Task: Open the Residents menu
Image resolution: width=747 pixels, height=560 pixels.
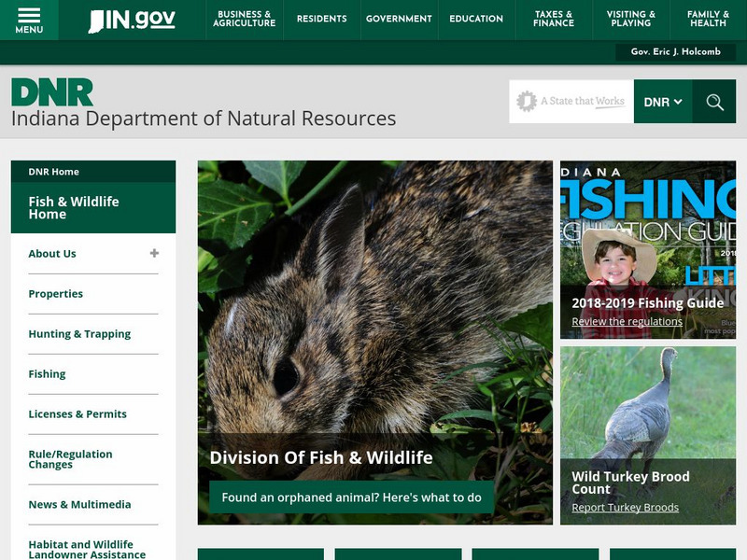Action: [321, 20]
